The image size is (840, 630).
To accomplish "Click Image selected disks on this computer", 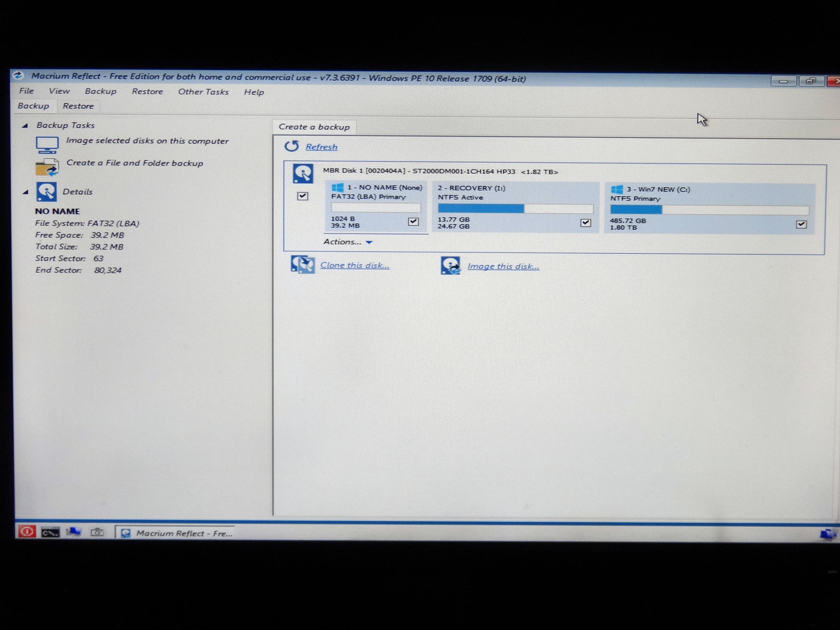I will [147, 141].
